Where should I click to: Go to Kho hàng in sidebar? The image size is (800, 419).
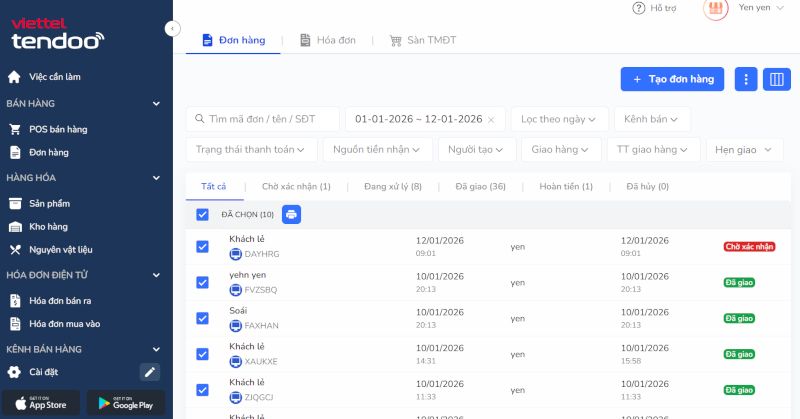coord(49,227)
